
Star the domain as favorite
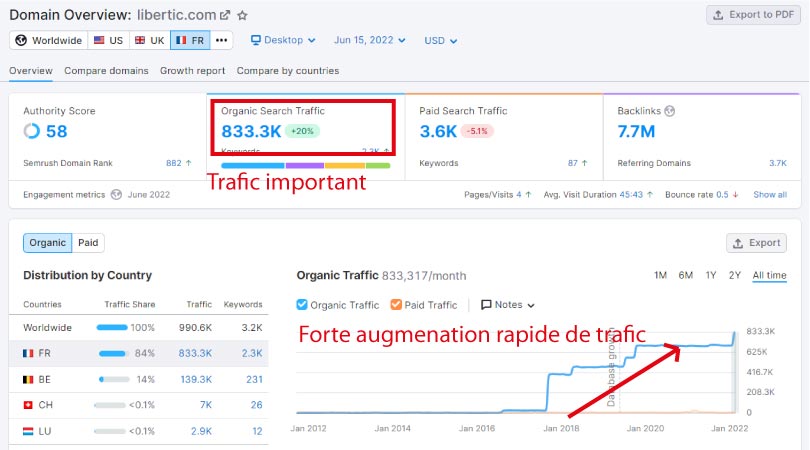point(242,15)
